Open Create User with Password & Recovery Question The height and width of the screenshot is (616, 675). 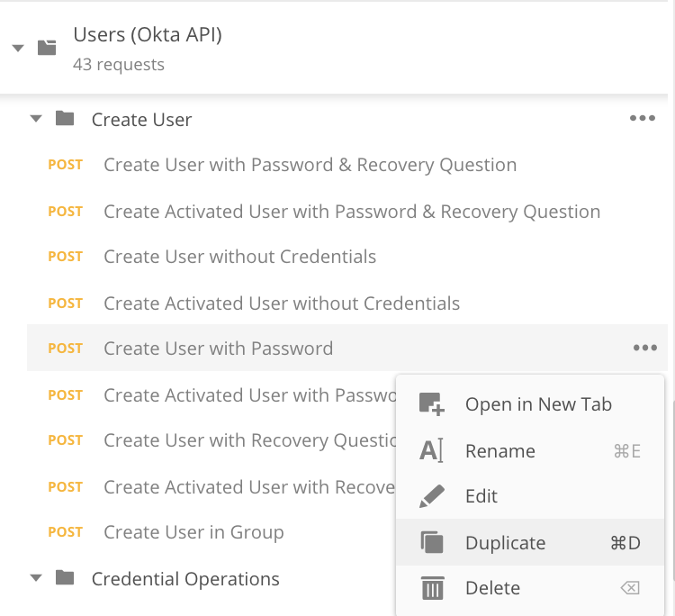tap(310, 165)
